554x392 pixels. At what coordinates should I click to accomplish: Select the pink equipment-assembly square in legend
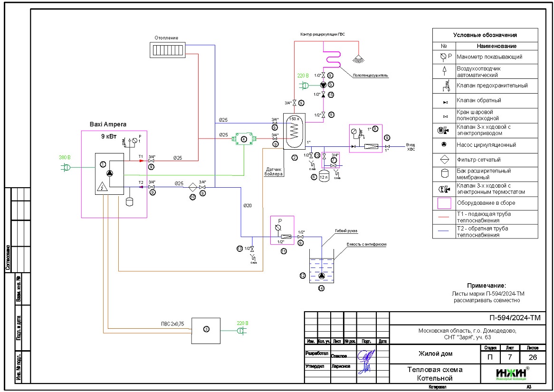click(x=444, y=202)
